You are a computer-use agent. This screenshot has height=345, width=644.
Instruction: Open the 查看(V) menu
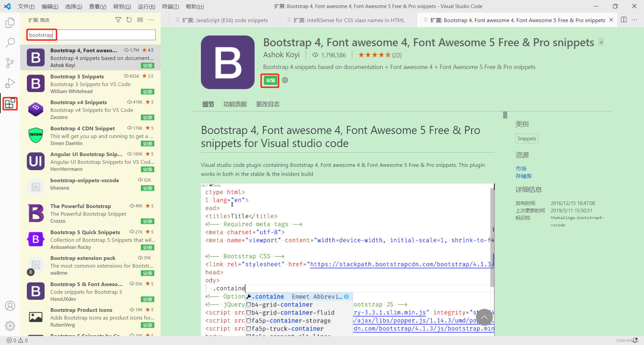[98, 6]
